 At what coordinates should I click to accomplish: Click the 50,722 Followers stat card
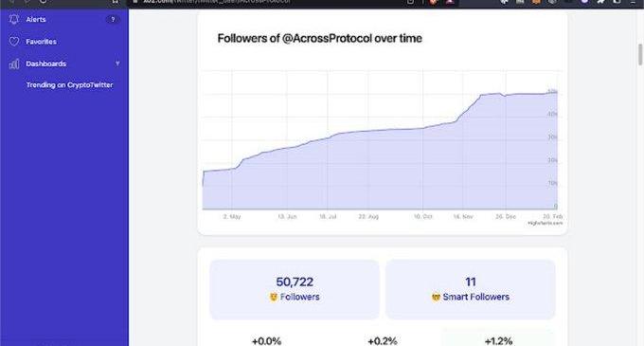coord(295,289)
